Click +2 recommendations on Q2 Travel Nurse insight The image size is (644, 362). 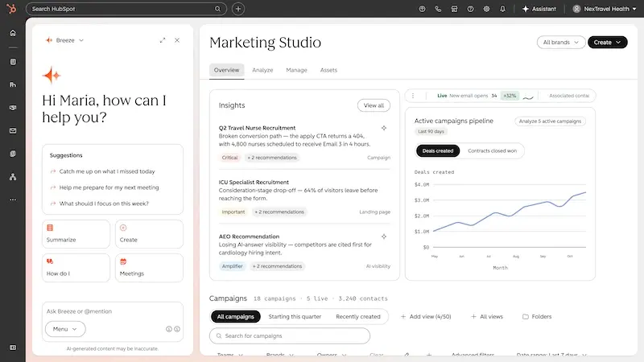click(x=272, y=158)
